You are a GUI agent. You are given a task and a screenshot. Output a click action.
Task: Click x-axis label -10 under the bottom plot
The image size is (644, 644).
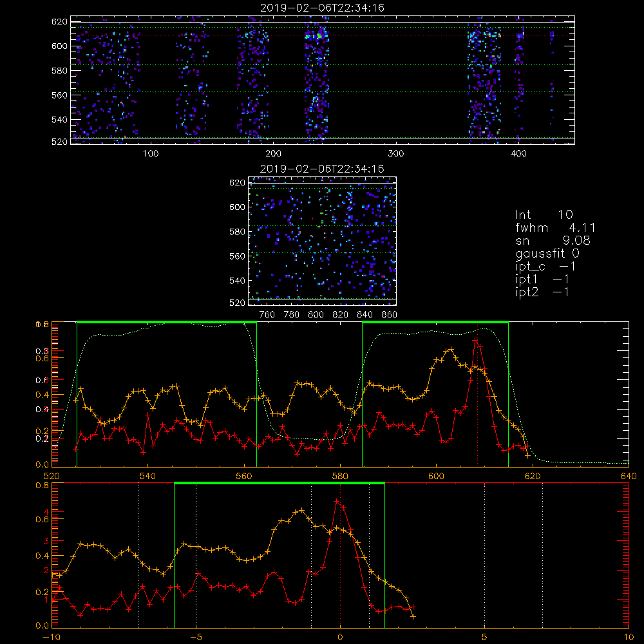(x=52, y=638)
